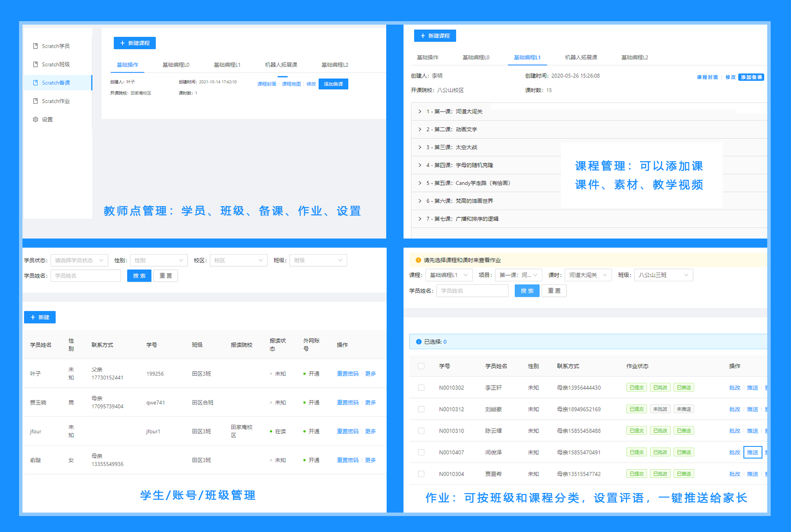Click 批改 for student 陈云耀
The image size is (791, 532).
735,431
